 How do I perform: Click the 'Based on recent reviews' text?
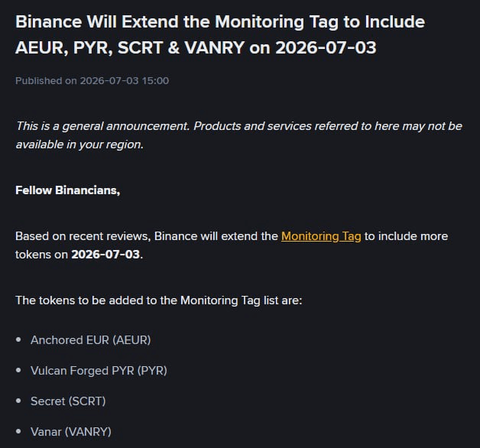coord(83,236)
